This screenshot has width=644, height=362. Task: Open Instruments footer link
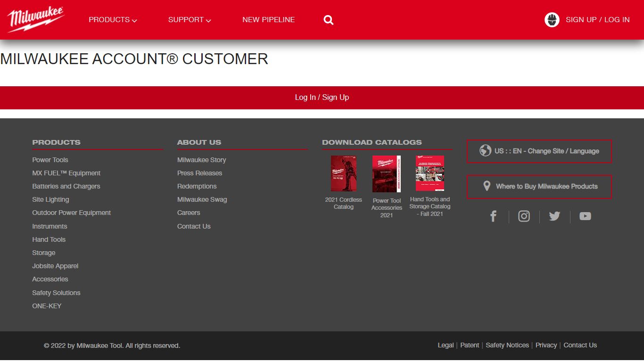50,226
